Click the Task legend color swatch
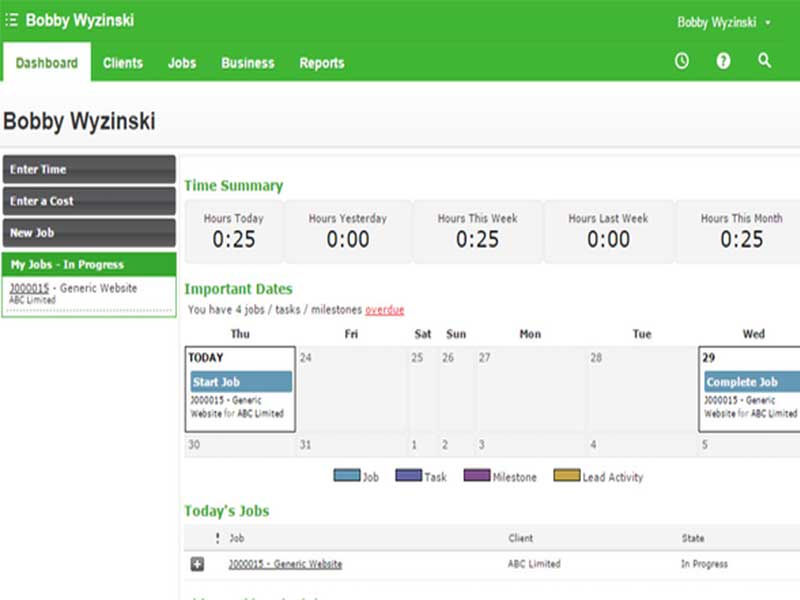The height and width of the screenshot is (600, 800). click(409, 476)
